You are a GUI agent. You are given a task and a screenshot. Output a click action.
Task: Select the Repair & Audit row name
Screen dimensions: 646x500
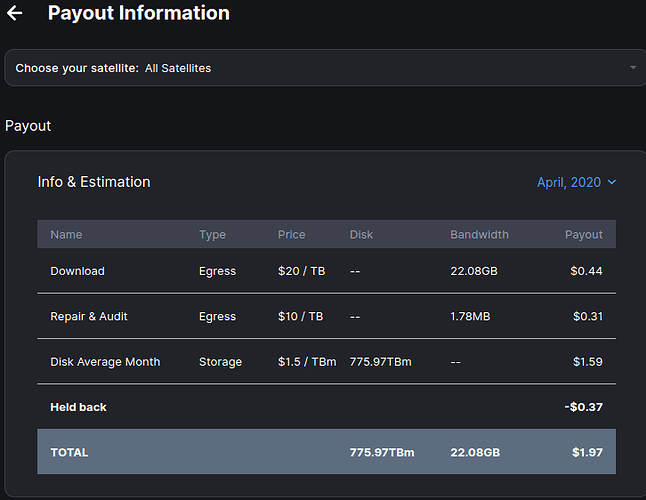[x=89, y=316]
